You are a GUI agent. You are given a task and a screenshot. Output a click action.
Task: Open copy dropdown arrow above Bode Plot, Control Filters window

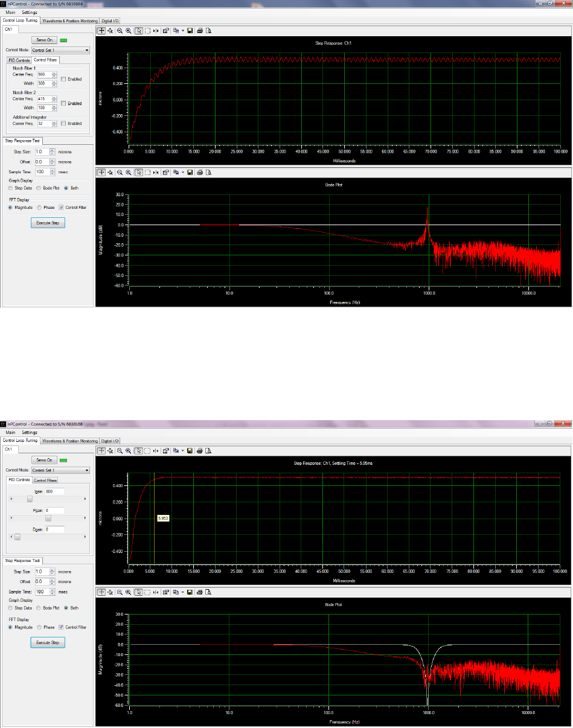tap(183, 172)
